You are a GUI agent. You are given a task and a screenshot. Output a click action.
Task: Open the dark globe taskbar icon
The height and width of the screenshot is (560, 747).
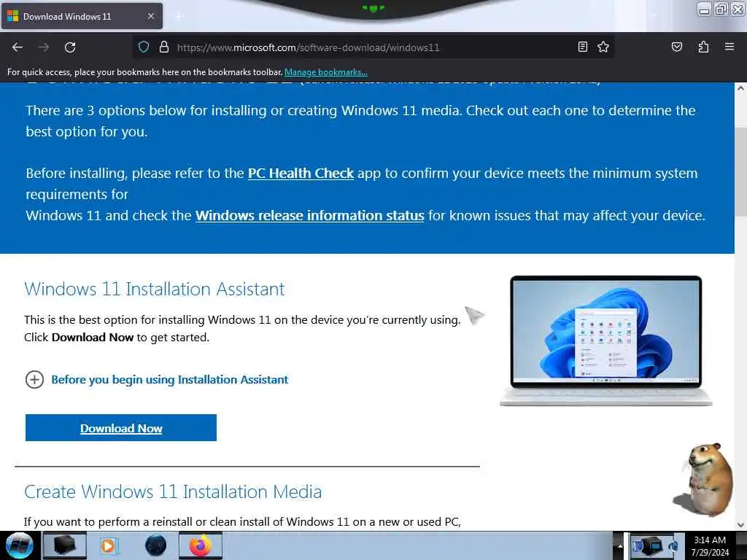tap(156, 545)
